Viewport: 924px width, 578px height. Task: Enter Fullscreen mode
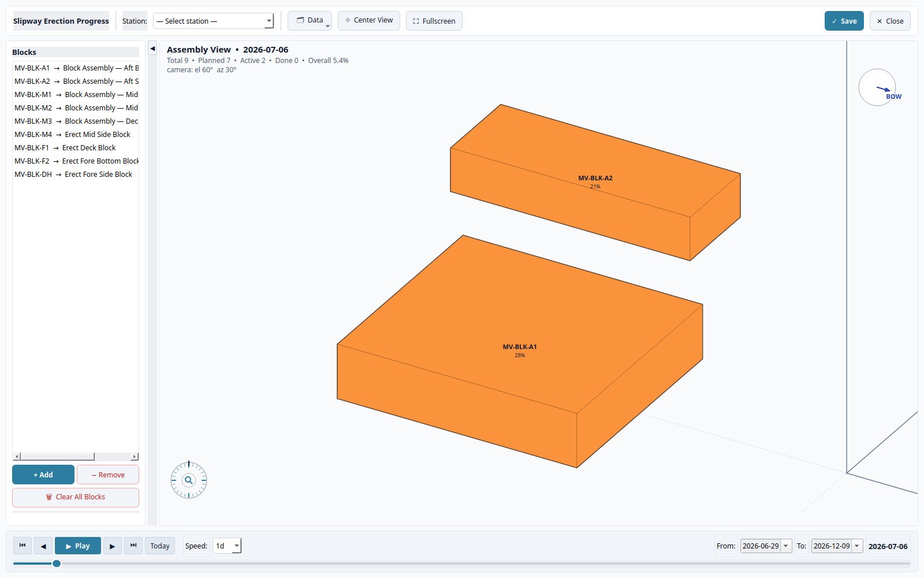434,21
